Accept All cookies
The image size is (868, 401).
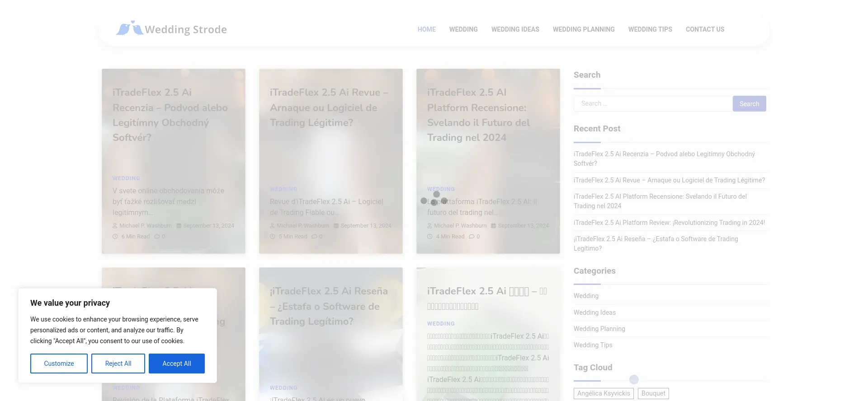point(177,364)
